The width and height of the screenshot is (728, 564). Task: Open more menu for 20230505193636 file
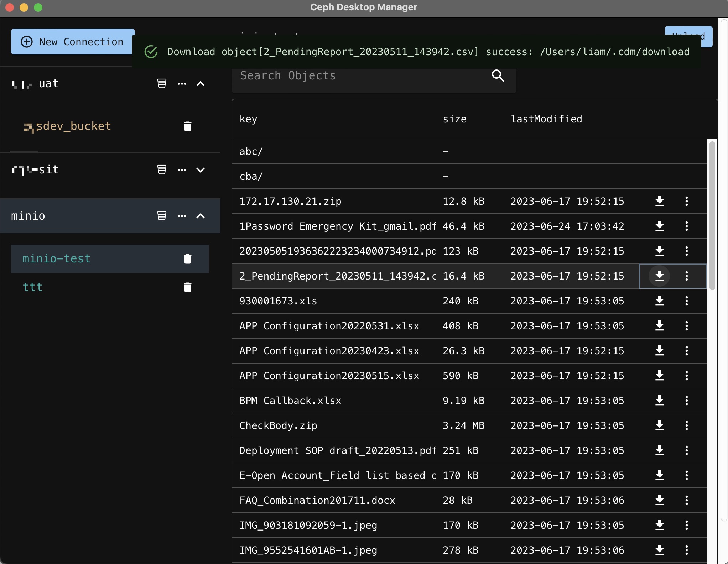[x=686, y=251]
